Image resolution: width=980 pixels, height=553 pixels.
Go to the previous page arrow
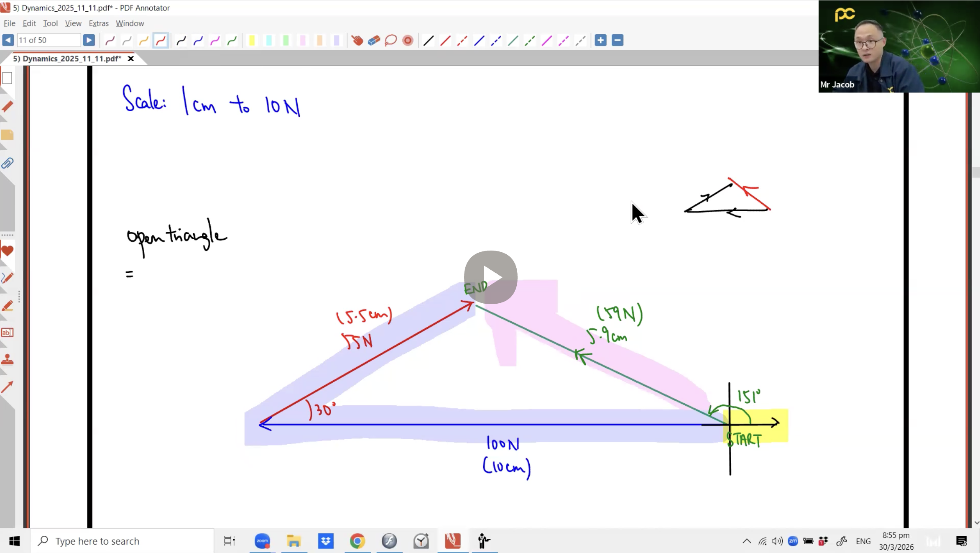pos(8,40)
